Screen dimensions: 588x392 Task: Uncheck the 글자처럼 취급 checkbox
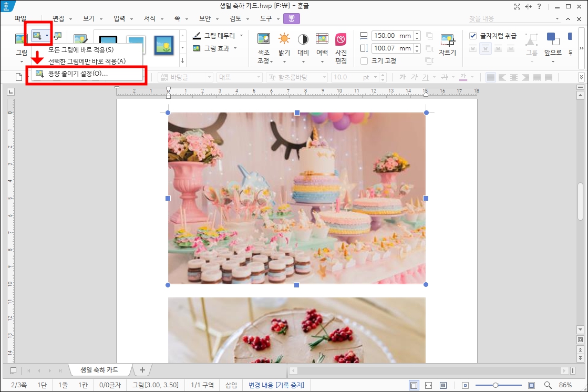coord(473,36)
